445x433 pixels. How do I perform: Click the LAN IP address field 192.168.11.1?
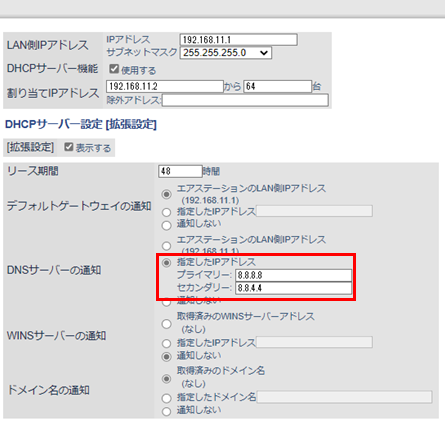pyautogui.click(x=238, y=40)
